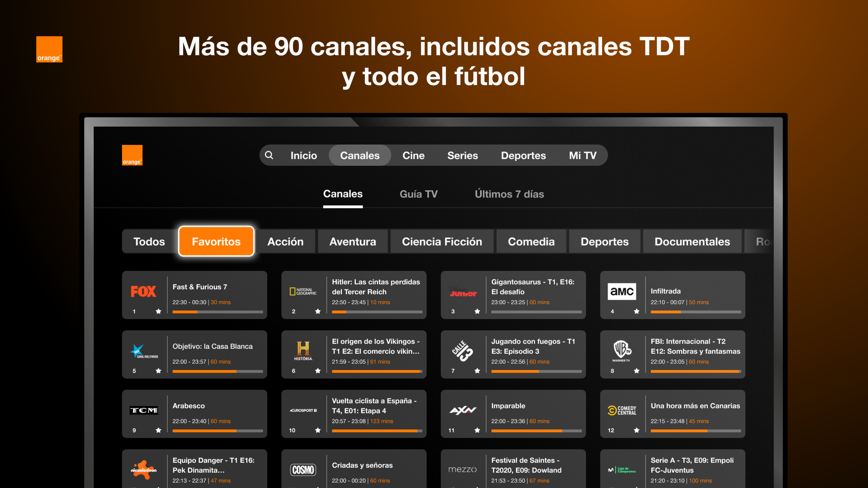Screen dimensions: 868x488
Task: Select the AXN channel logo
Action: pyautogui.click(x=463, y=410)
